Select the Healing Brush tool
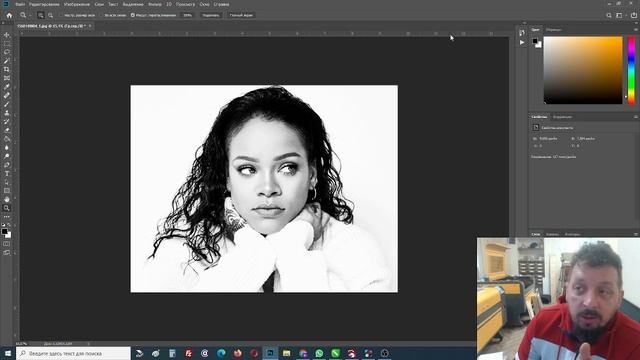 tap(7, 96)
